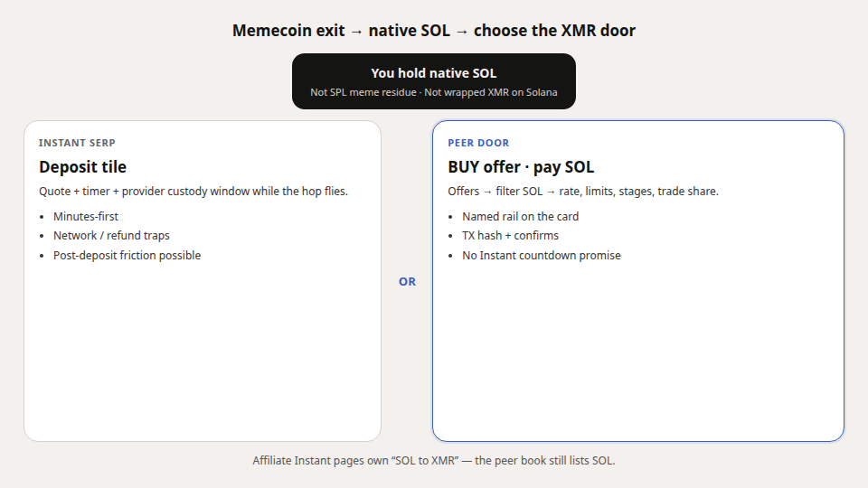This screenshot has width=868, height=488.
Task: Click the 'You hold native SOL' banner
Action: click(x=433, y=81)
